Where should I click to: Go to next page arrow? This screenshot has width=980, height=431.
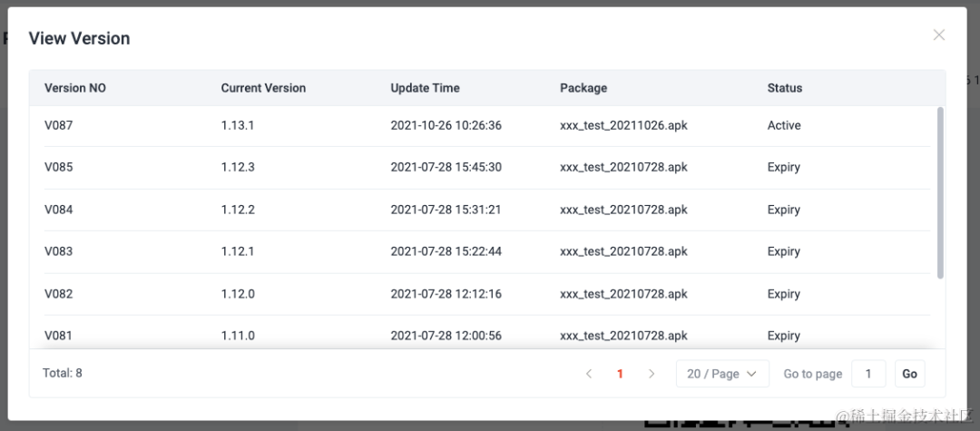tap(651, 374)
